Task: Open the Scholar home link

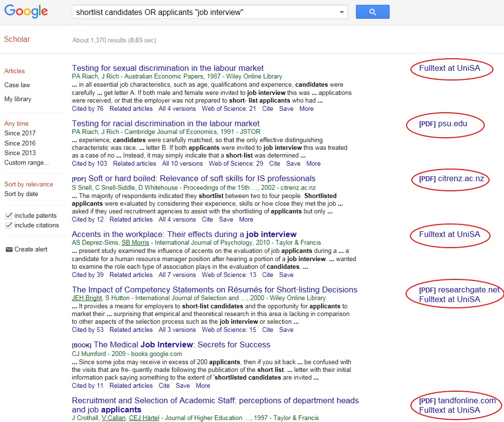Action: click(x=17, y=39)
